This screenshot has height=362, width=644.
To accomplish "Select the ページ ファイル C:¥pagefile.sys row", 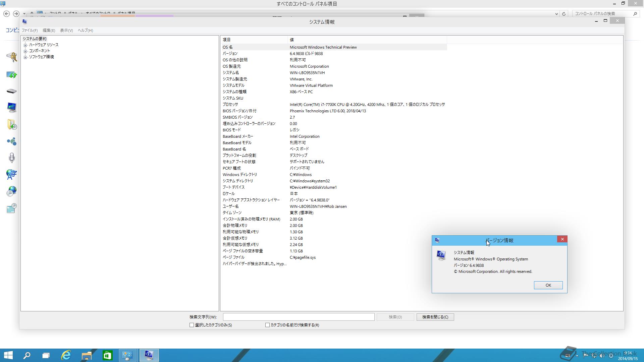I will click(x=334, y=257).
